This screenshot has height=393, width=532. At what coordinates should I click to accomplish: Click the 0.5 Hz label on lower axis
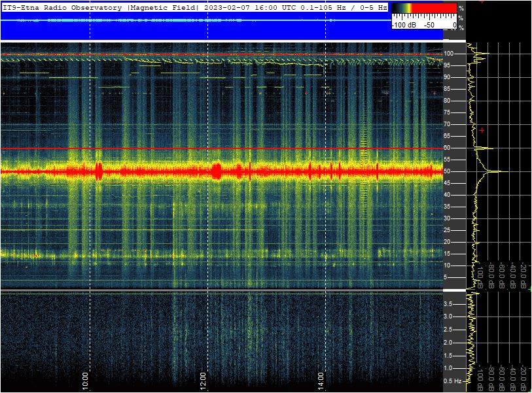point(452,381)
